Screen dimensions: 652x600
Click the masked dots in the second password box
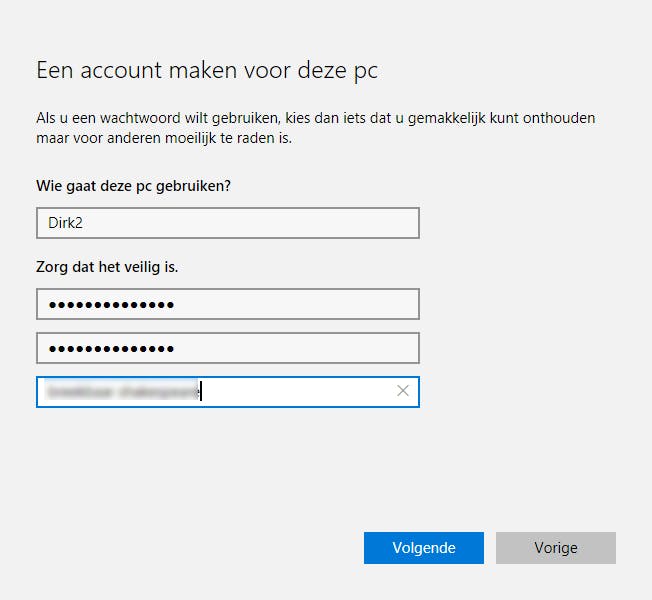coord(111,348)
